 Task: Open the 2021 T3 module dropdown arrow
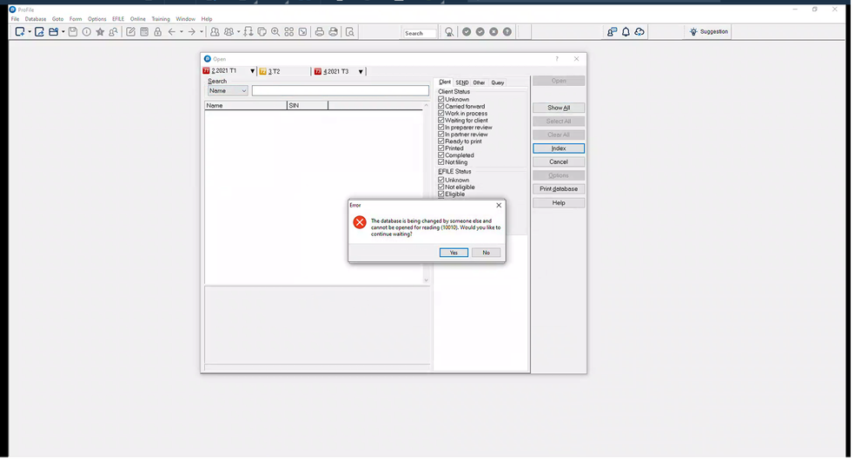point(361,71)
